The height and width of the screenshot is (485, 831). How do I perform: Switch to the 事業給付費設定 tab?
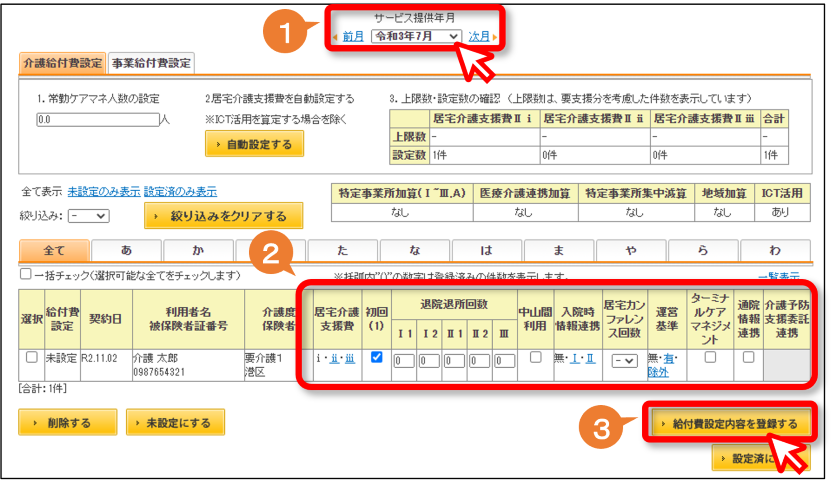click(151, 63)
